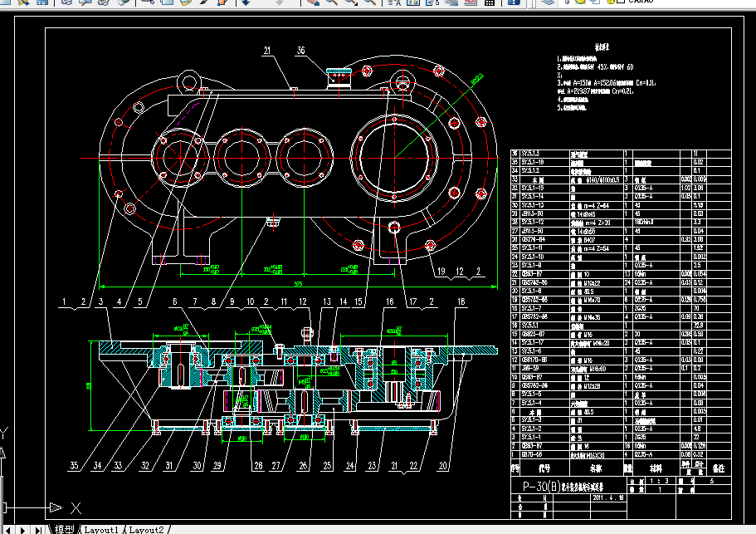Toggle the layer freeze sun icon
This screenshot has width=756, height=534.
[580, 2]
